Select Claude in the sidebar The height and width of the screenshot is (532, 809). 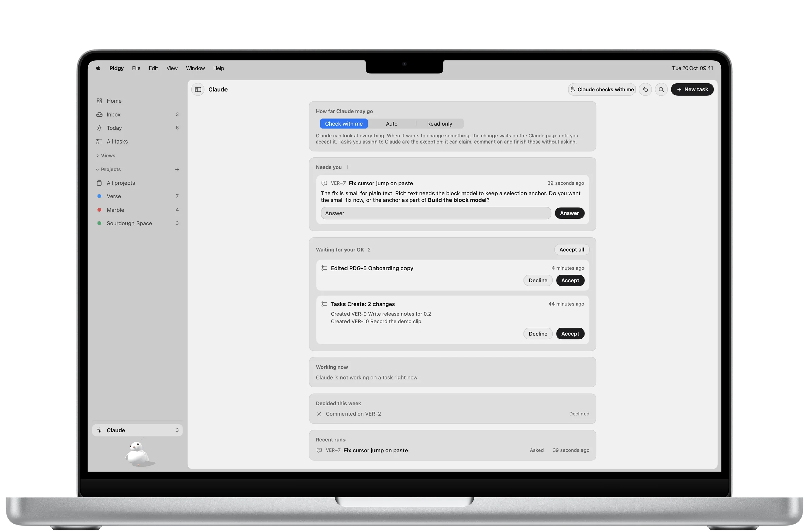tap(137, 430)
